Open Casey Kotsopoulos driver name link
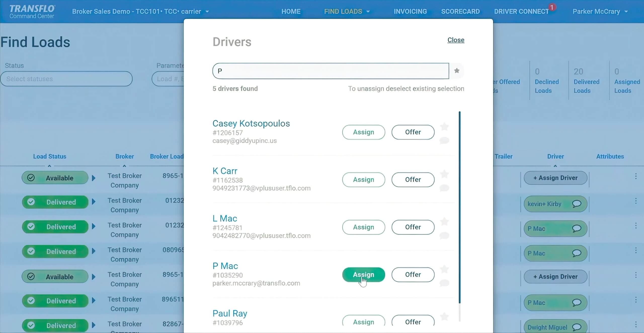This screenshot has width=644, height=333. (x=251, y=123)
